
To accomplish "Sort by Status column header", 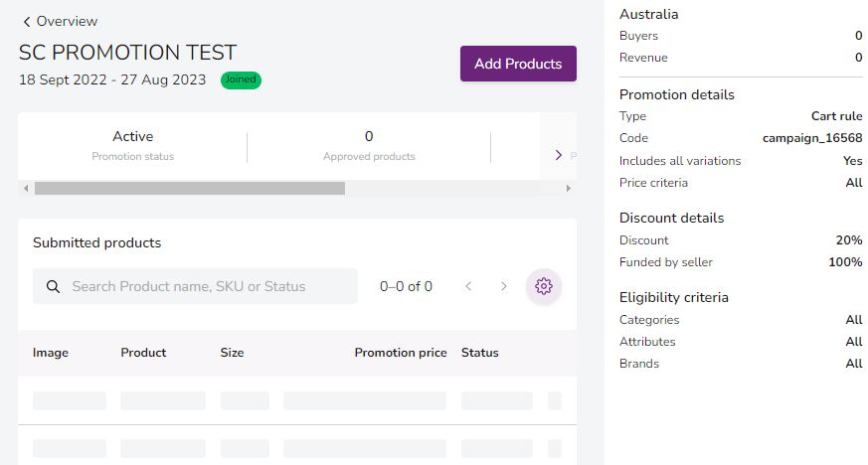I will pyautogui.click(x=479, y=353).
